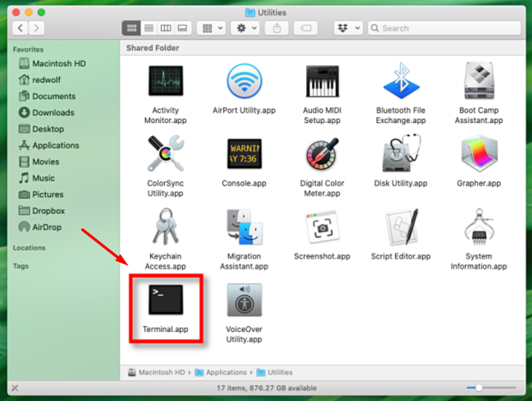This screenshot has height=401, width=532.
Task: Open redwolf home folder in sidebar
Action: [x=39, y=80]
